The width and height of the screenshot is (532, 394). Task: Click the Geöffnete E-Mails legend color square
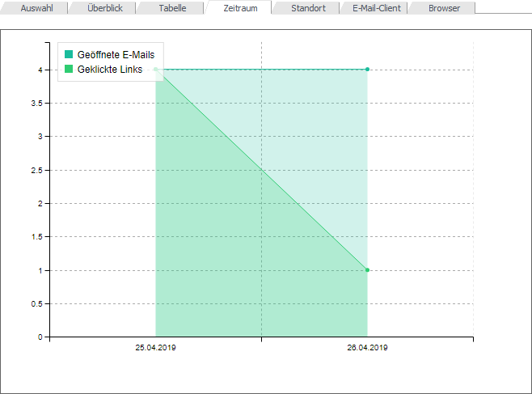[x=70, y=55]
